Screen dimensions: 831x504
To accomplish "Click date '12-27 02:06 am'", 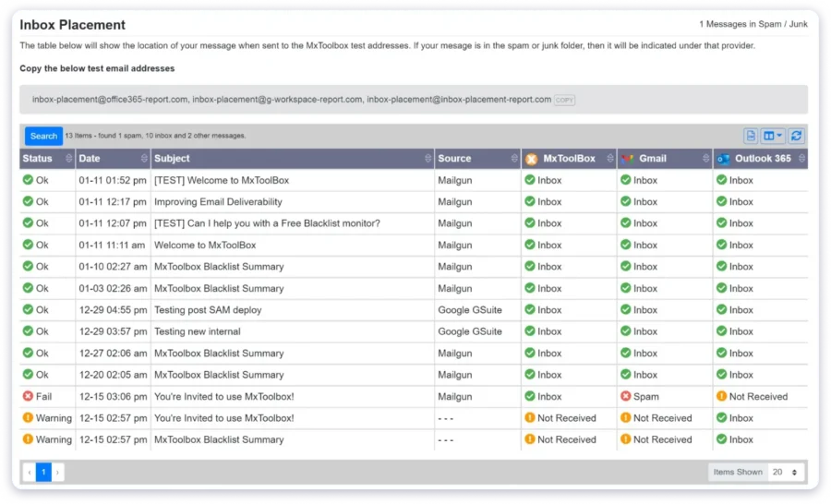I will (113, 353).
